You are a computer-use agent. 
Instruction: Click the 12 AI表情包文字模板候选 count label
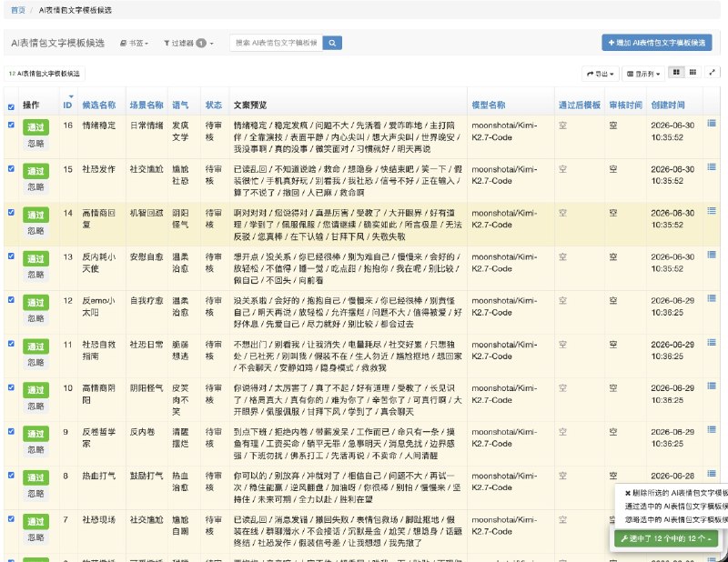(x=44, y=74)
